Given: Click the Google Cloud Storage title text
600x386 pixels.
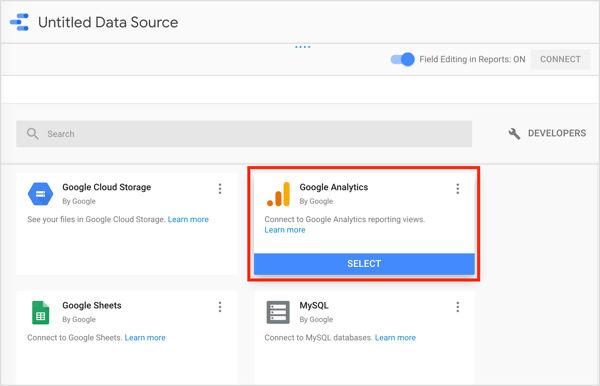Looking at the screenshot, I should [x=107, y=187].
